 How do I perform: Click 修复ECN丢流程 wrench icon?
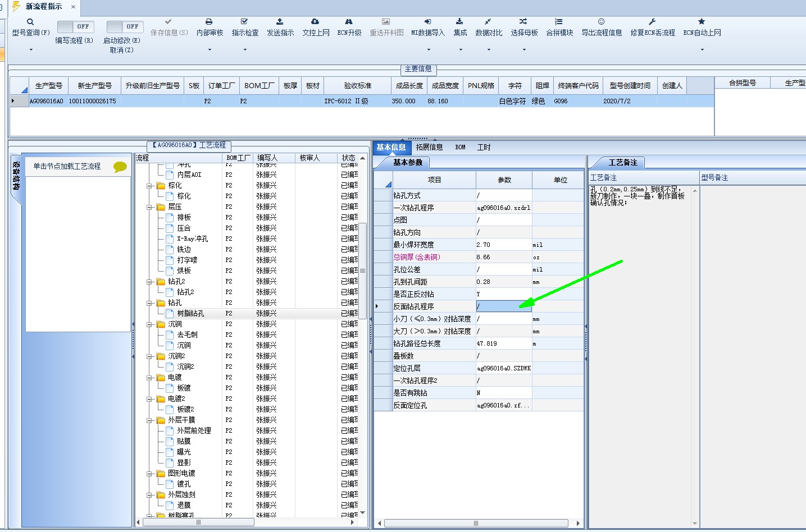[x=652, y=22]
